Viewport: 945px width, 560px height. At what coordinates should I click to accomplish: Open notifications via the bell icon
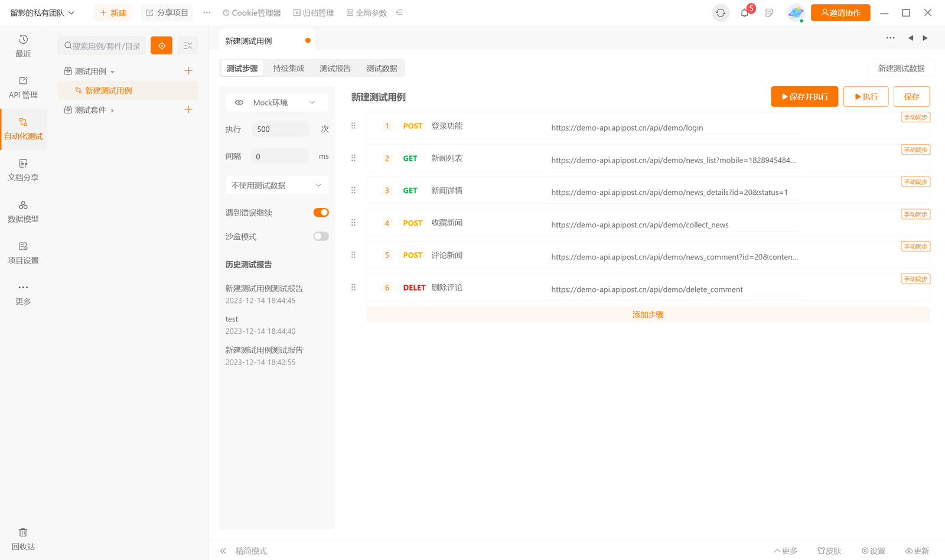pyautogui.click(x=745, y=12)
